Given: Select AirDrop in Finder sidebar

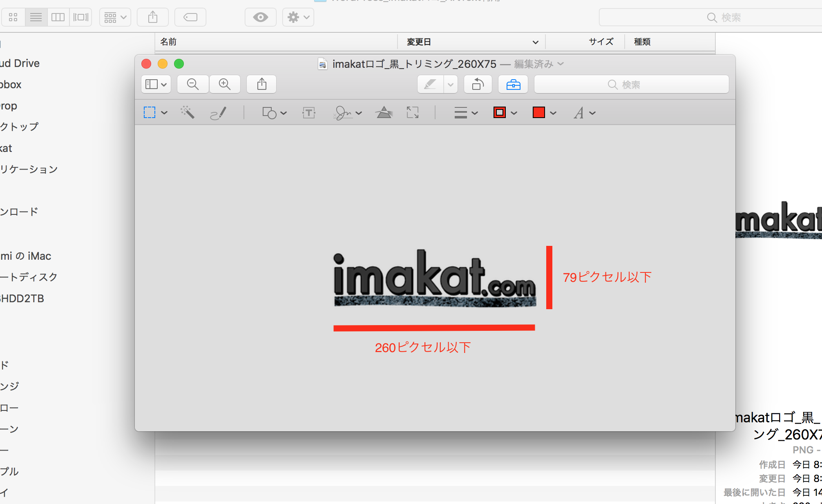Looking at the screenshot, I should [9, 106].
